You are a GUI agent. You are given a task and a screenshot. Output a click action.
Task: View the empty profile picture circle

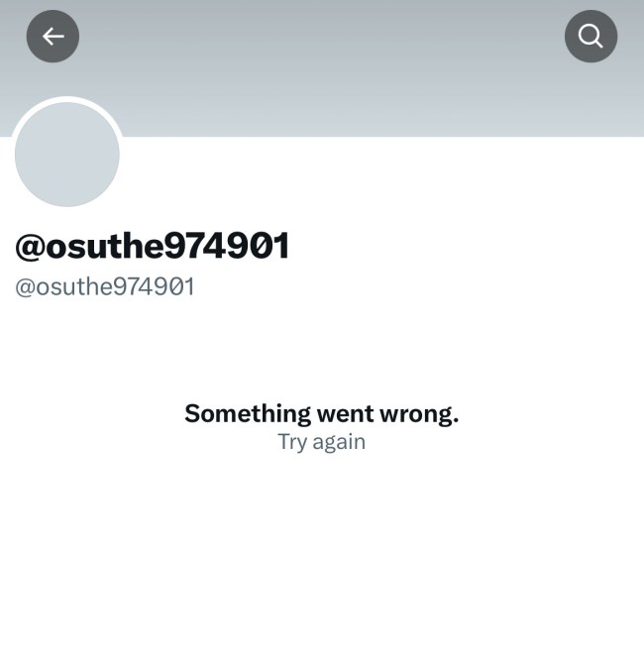tap(67, 155)
